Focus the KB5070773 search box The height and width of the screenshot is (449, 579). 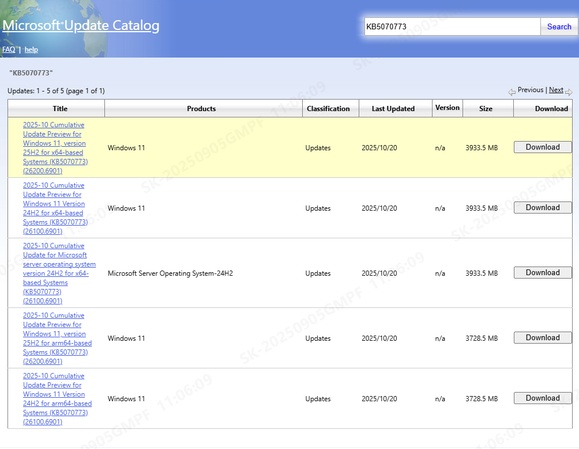(x=452, y=27)
